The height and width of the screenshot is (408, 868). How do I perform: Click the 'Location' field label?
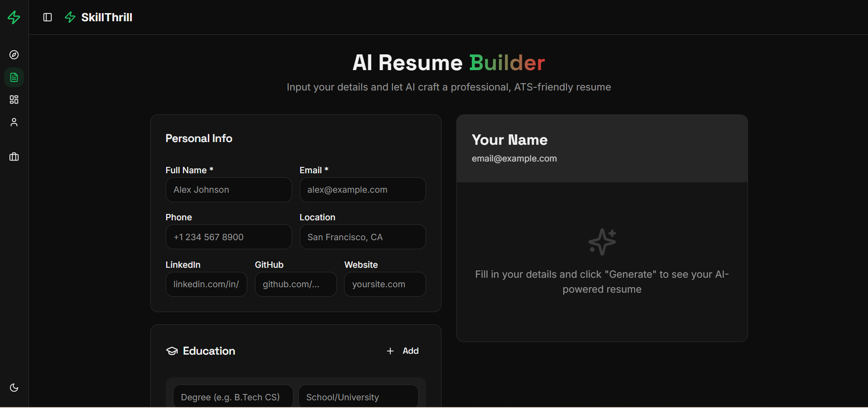[317, 217]
